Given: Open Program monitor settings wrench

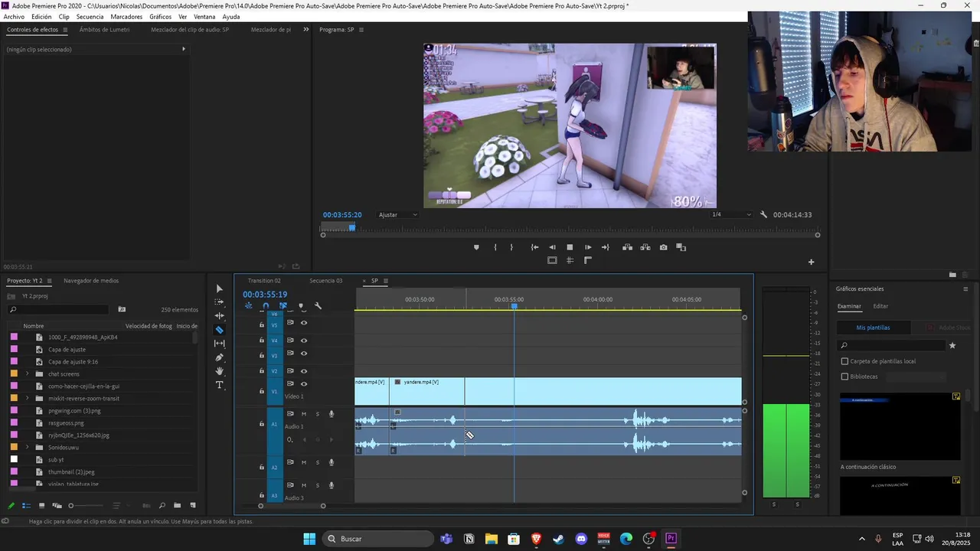Looking at the screenshot, I should (x=763, y=215).
